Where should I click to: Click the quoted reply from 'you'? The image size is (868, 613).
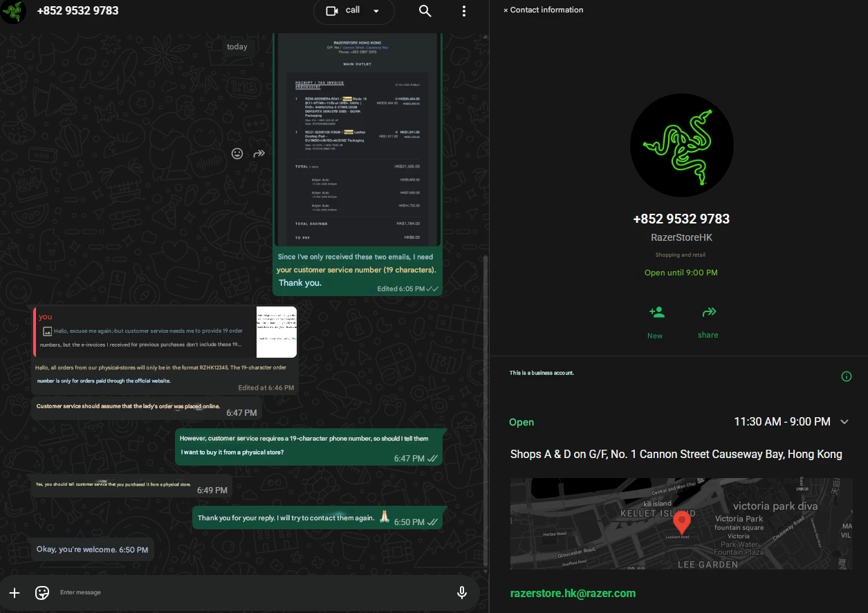165,332
